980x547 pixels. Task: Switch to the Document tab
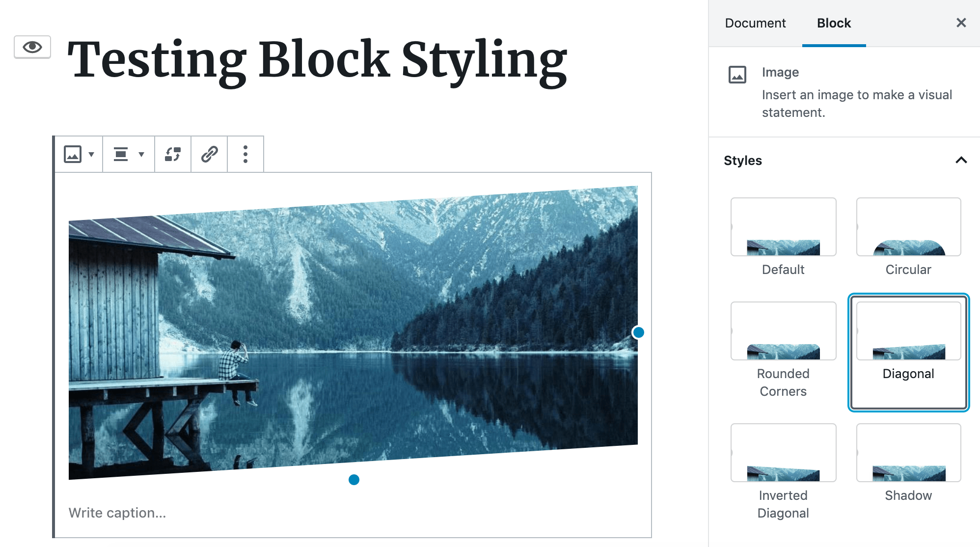pos(755,23)
